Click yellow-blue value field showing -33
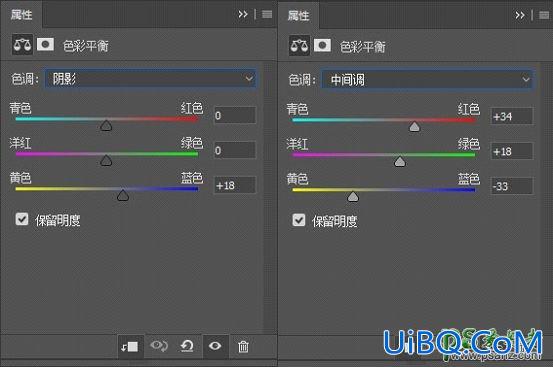 pos(512,186)
